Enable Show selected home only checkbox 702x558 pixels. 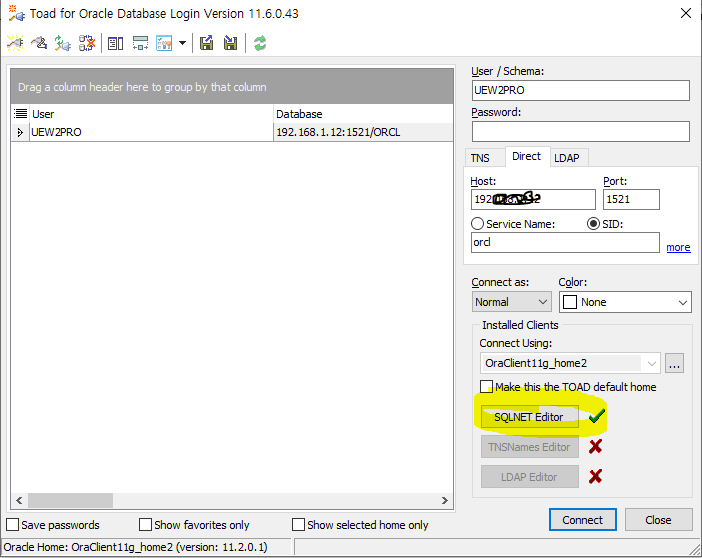pos(298,524)
